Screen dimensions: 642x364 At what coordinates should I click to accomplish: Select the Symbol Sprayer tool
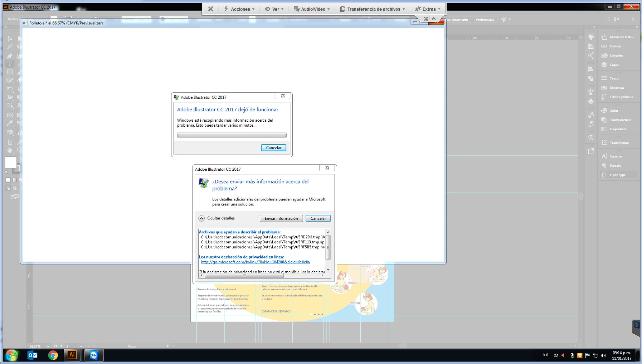[x=10, y=132]
